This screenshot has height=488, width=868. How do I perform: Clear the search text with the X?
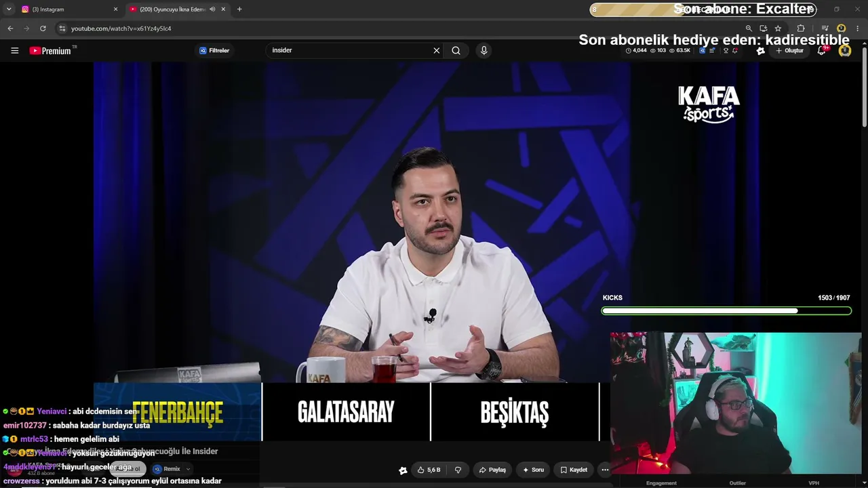click(x=437, y=51)
